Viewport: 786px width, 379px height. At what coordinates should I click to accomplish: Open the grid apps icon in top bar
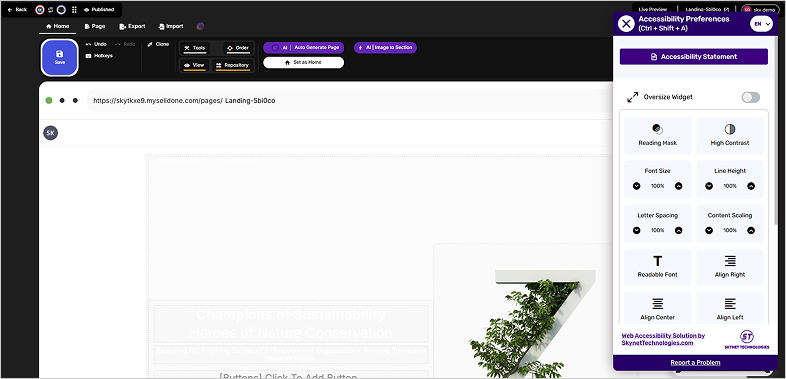tap(74, 10)
